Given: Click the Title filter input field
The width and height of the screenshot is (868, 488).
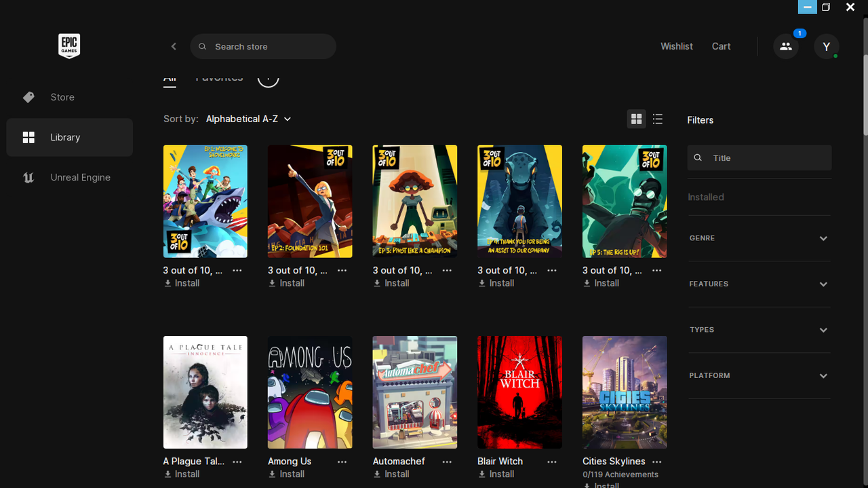Looking at the screenshot, I should click(759, 157).
